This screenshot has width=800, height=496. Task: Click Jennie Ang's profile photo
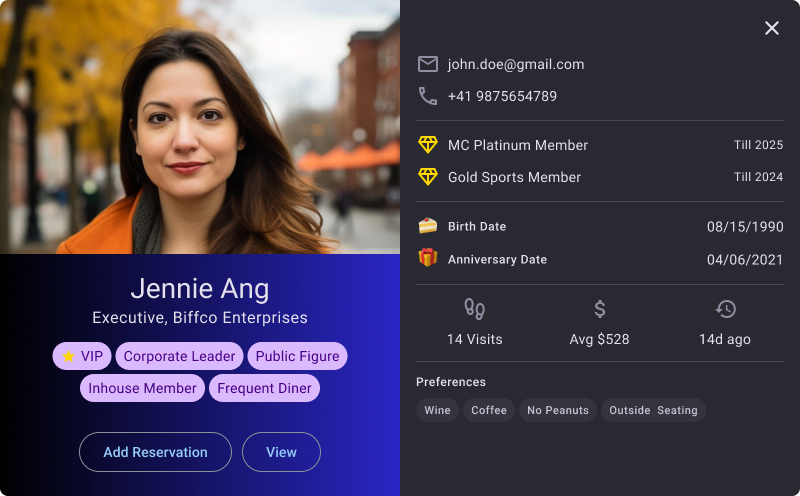click(x=200, y=127)
